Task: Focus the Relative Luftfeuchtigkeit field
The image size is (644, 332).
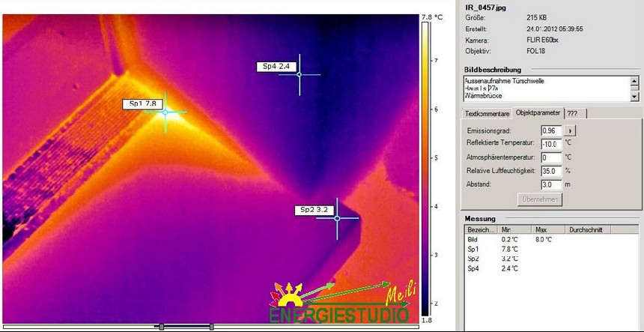Action: [550, 171]
